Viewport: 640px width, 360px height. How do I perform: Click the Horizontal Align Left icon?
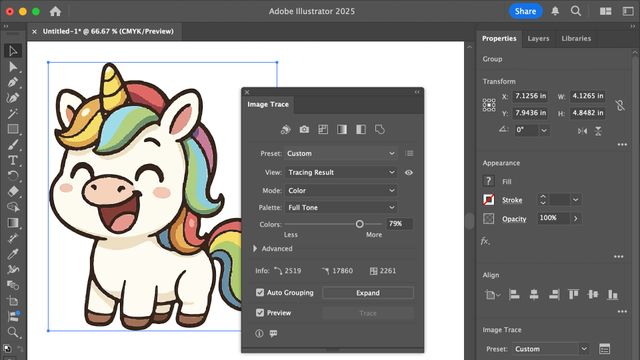tap(514, 294)
